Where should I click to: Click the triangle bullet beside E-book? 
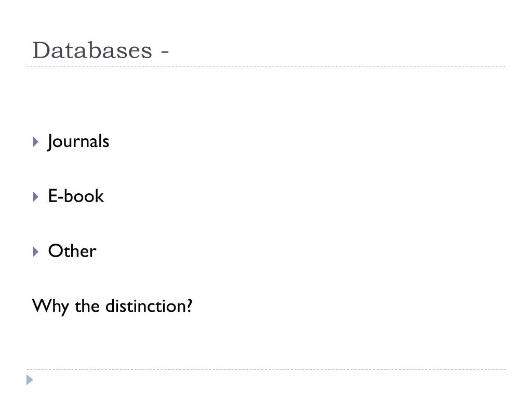(x=36, y=197)
